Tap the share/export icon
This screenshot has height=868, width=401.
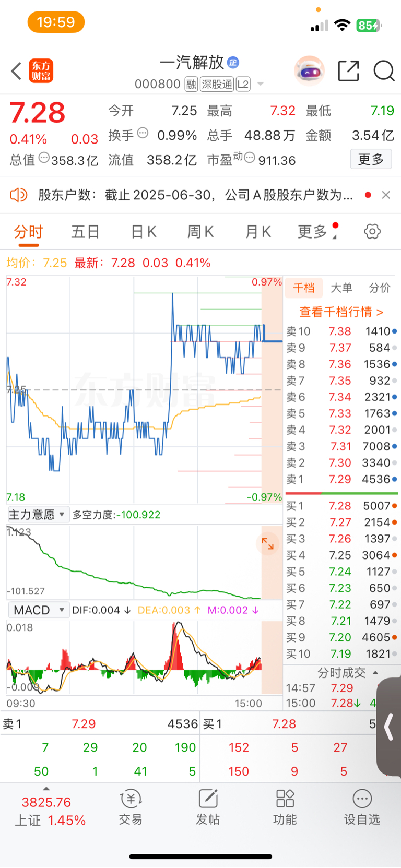coord(348,71)
